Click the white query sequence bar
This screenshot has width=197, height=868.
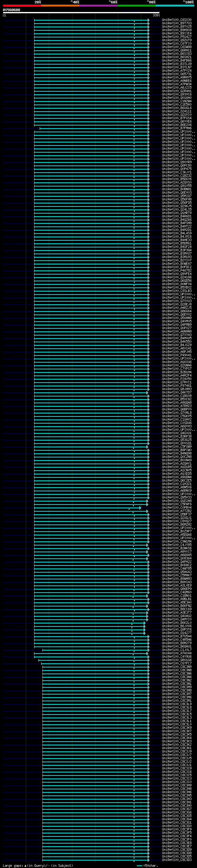[x=81, y=12]
